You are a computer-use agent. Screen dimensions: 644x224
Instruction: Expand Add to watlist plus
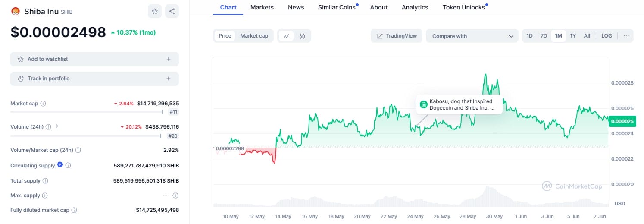(x=169, y=59)
